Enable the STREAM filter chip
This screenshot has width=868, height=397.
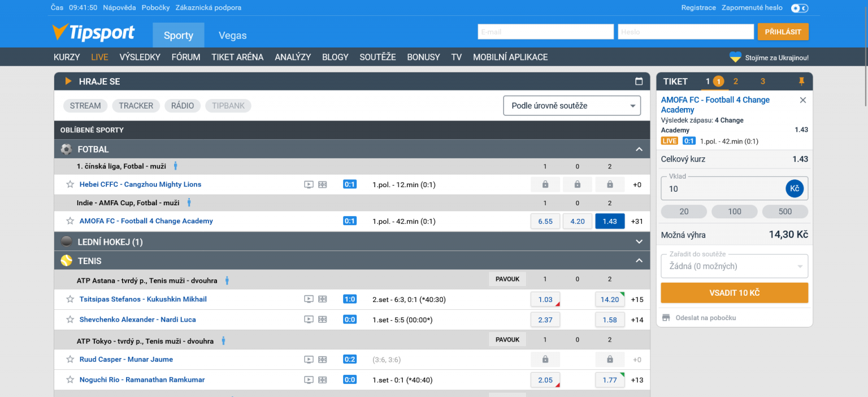tap(85, 106)
